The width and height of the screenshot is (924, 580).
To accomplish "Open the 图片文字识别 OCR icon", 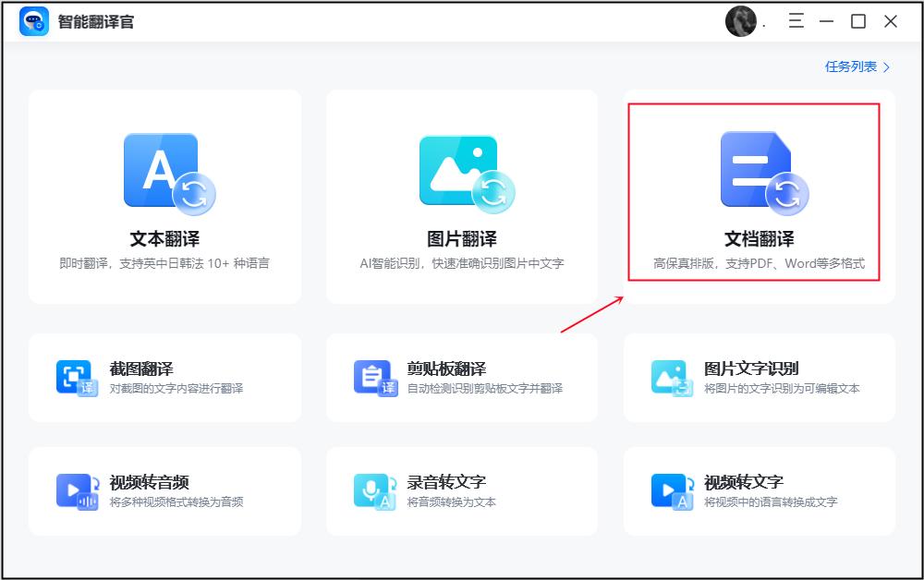I will click(x=671, y=376).
